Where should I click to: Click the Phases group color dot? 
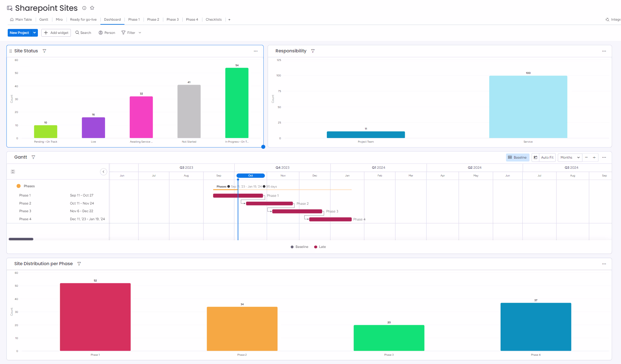[18, 186]
